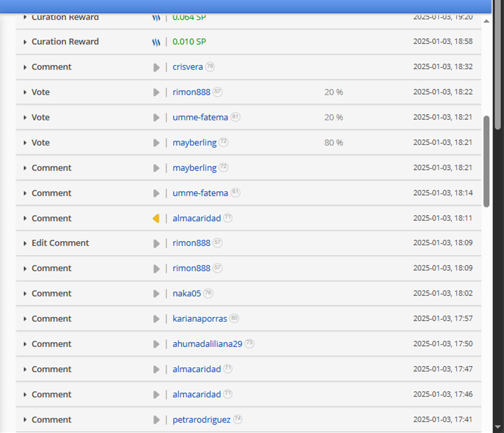Open the karianaporras profile link
The image size is (504, 433).
200,319
